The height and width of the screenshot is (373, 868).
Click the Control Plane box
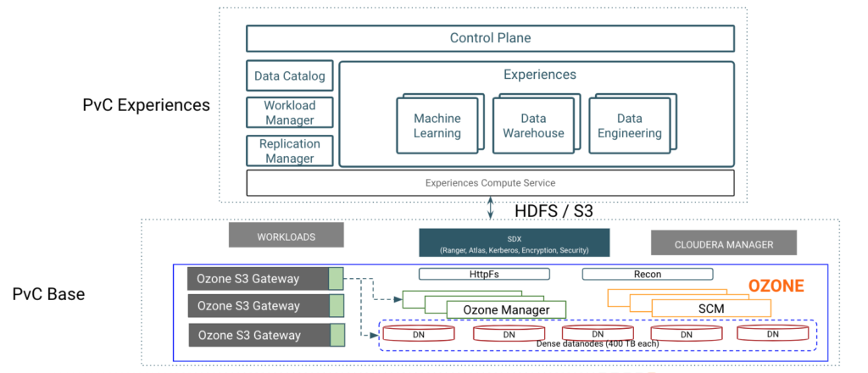coord(490,38)
